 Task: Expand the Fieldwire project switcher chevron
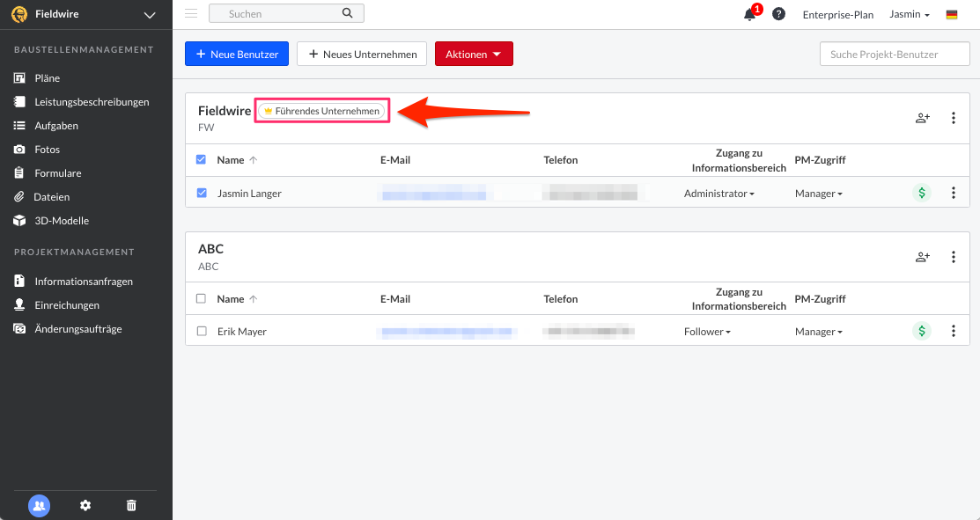[150, 15]
